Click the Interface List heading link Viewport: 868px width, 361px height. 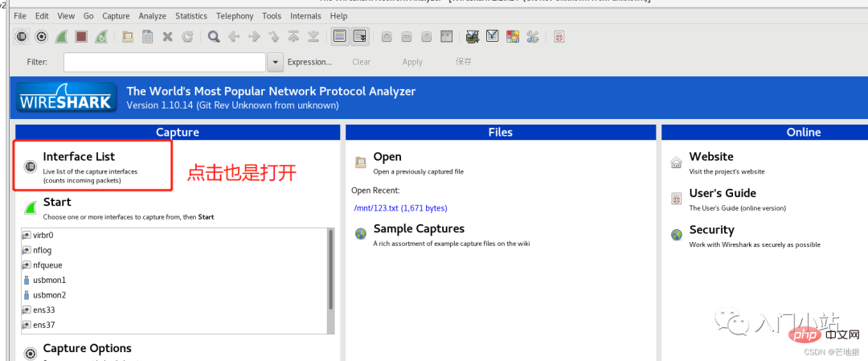pos(79,157)
